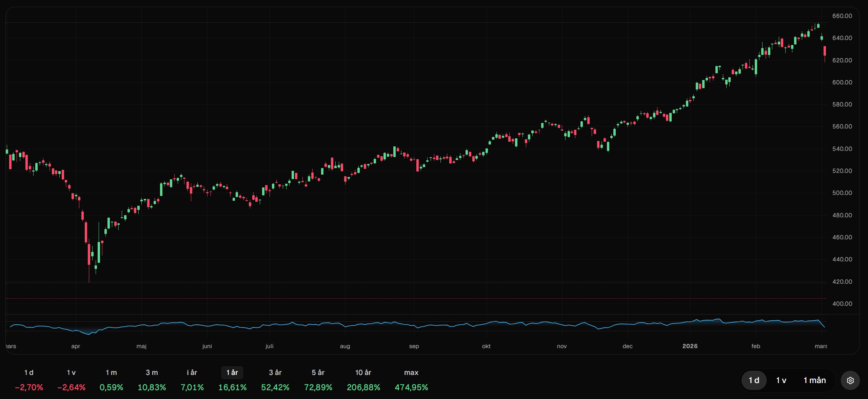Click the 600.00 price axis label

tap(842, 82)
